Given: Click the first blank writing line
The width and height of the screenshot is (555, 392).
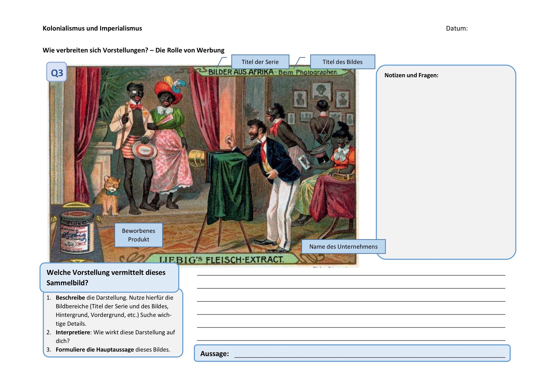Looking at the screenshot, I should (x=351, y=272).
